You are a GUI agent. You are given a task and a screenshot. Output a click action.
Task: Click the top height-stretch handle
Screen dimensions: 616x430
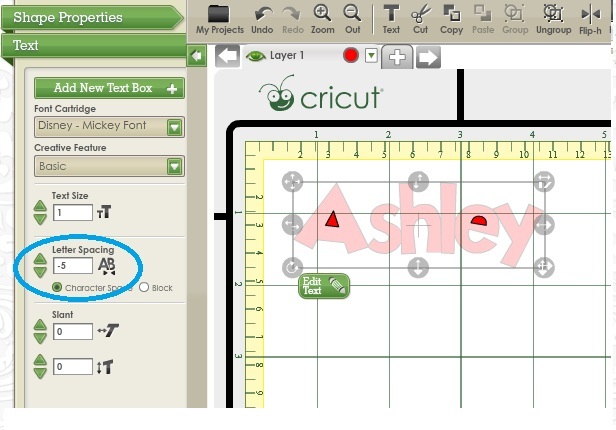pyautogui.click(x=418, y=181)
